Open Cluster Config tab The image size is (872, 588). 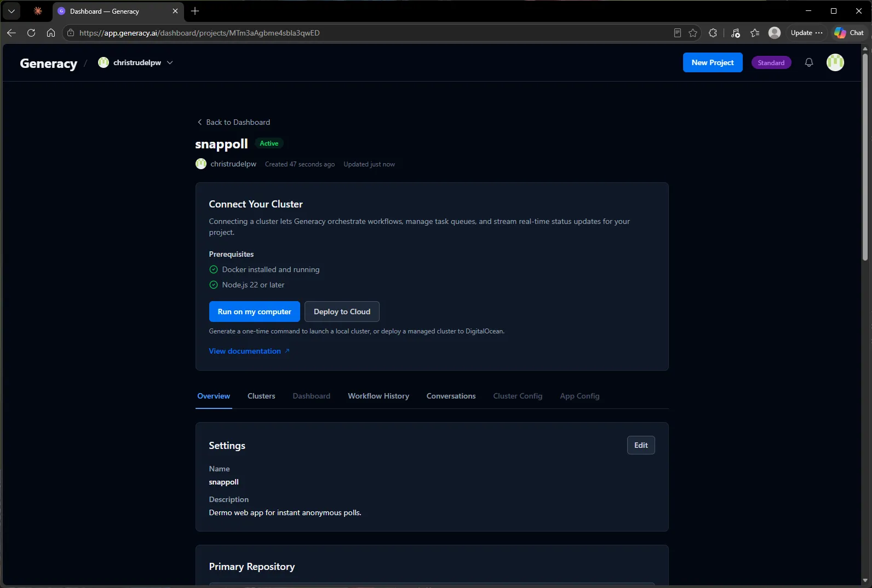coord(518,396)
